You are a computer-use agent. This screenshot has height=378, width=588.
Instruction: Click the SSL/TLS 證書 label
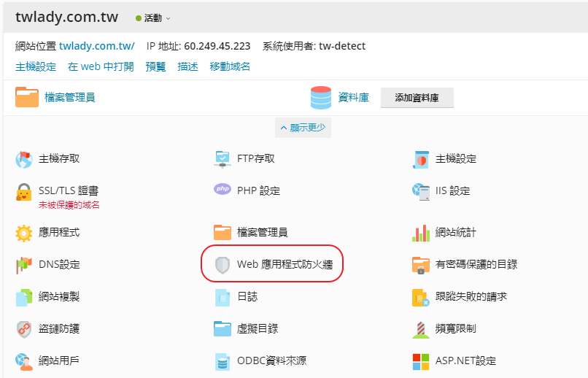coord(69,190)
